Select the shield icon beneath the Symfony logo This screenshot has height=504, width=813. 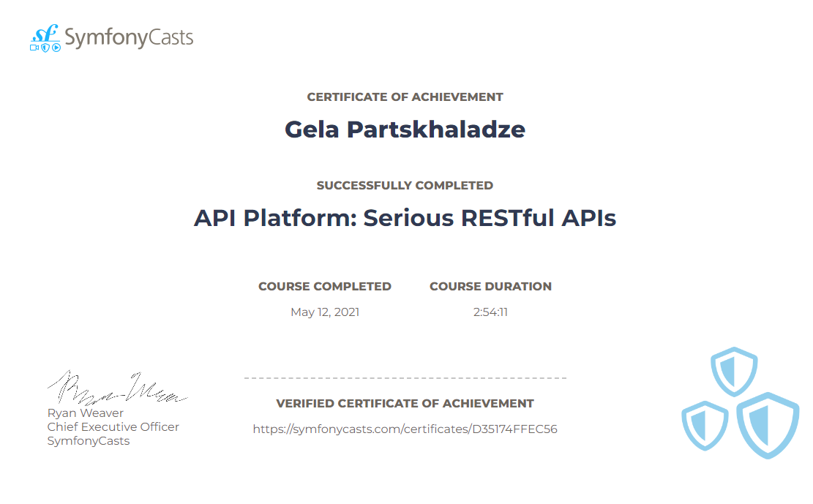[45, 47]
